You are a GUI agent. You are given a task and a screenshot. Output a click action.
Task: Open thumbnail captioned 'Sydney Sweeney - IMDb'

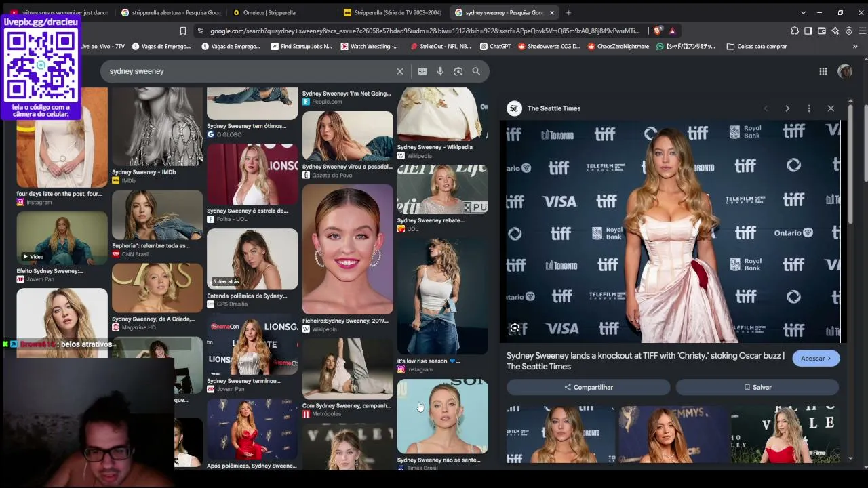pyautogui.click(x=157, y=127)
